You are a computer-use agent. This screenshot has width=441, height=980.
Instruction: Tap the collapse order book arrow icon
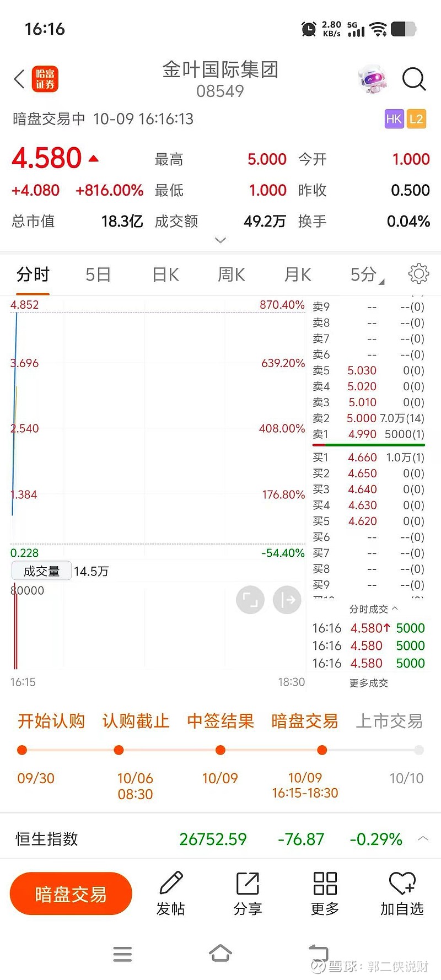(x=287, y=600)
